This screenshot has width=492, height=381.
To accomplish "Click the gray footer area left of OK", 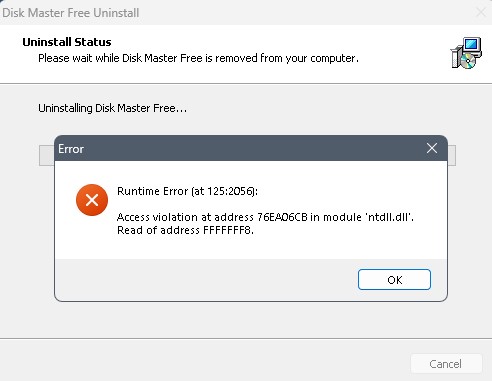I will click(207, 279).
